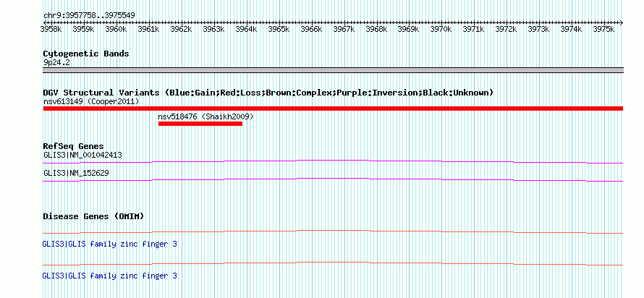Open the first GLIS3 family zinc finger 3 link

(x=110, y=244)
